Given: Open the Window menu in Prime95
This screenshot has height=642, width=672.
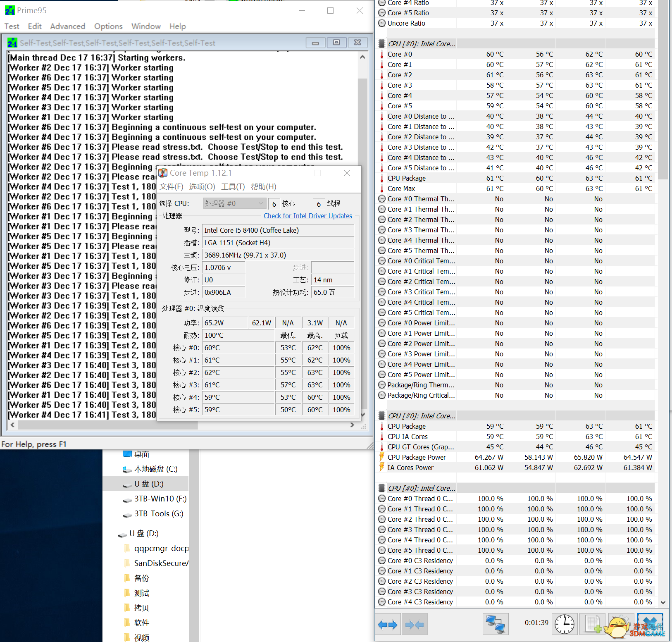Looking at the screenshot, I should 146,26.
